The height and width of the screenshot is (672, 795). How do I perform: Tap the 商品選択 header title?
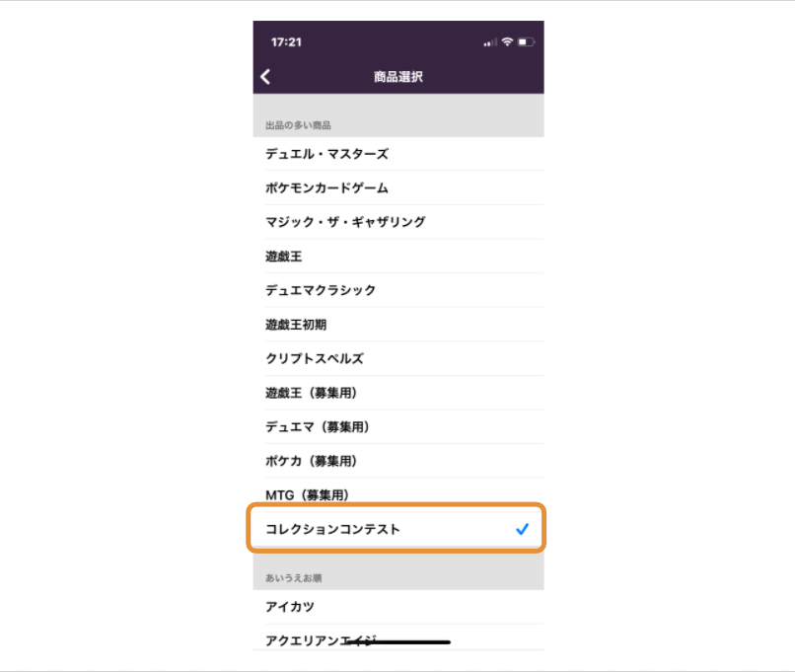click(x=398, y=77)
